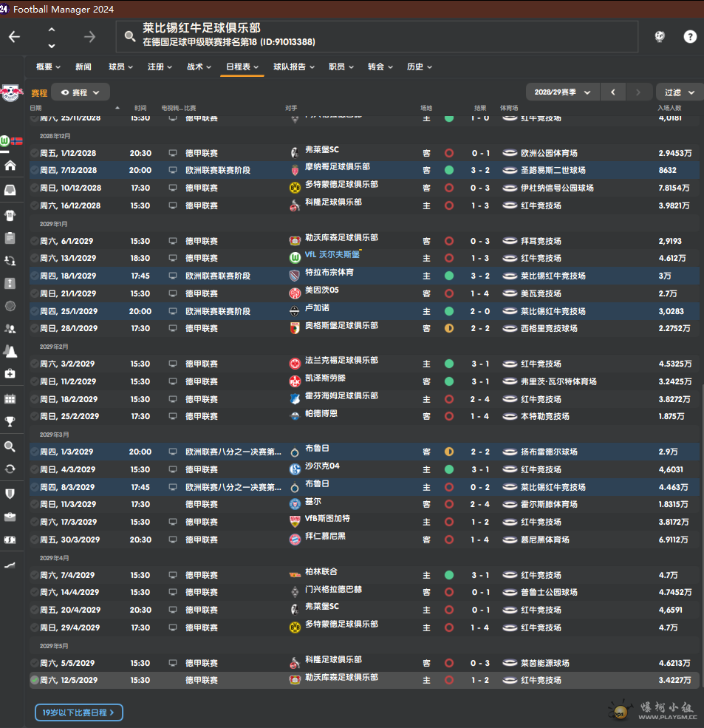Sort by the 入场人数 column header

pyautogui.click(x=669, y=108)
